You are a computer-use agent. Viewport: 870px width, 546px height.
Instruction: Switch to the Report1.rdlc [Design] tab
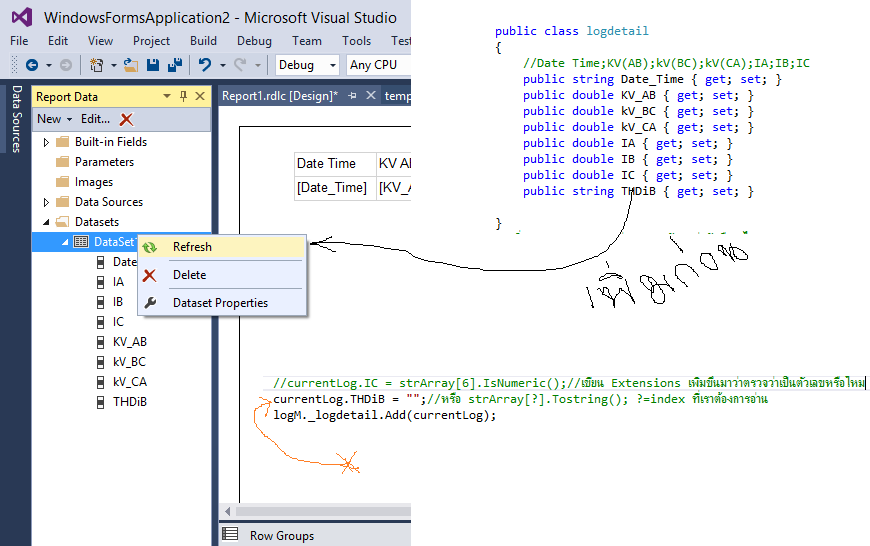coord(280,96)
